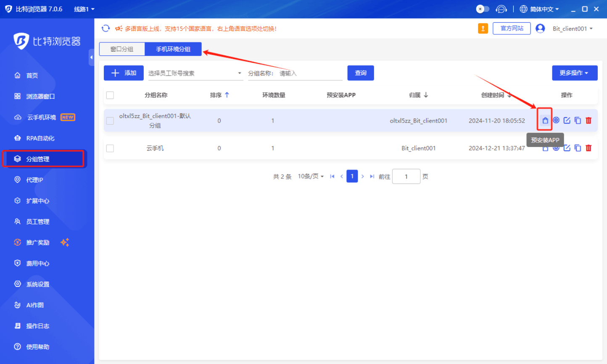Go to previous page in pagination
The height and width of the screenshot is (364, 607).
click(342, 176)
